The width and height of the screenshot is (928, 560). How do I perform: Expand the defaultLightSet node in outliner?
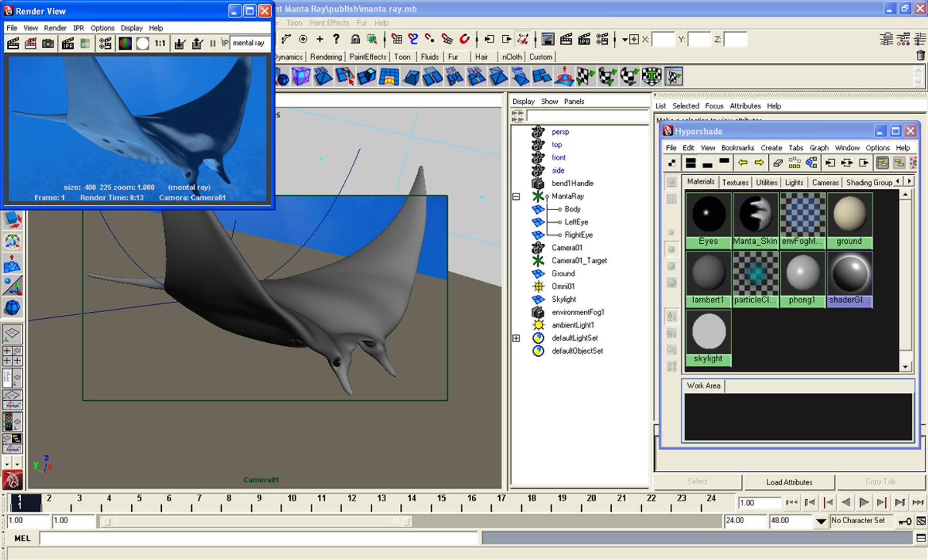tap(516, 338)
